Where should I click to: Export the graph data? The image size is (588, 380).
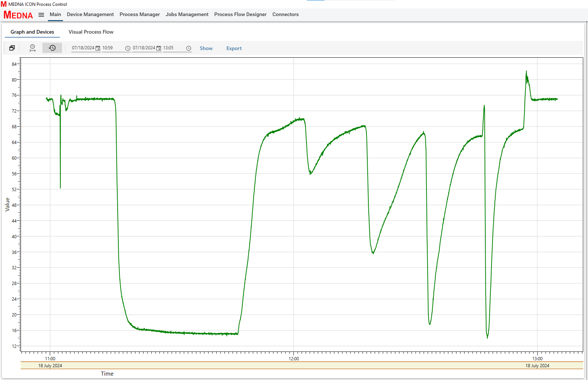tap(234, 48)
